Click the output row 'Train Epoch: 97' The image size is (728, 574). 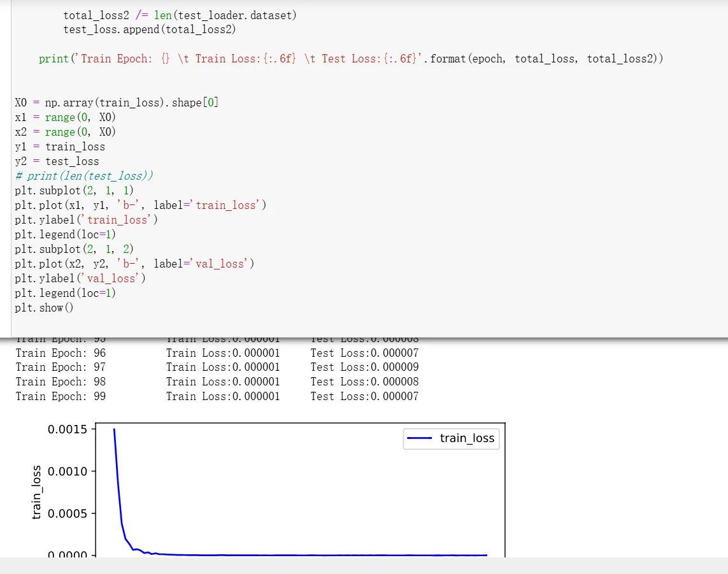point(217,368)
